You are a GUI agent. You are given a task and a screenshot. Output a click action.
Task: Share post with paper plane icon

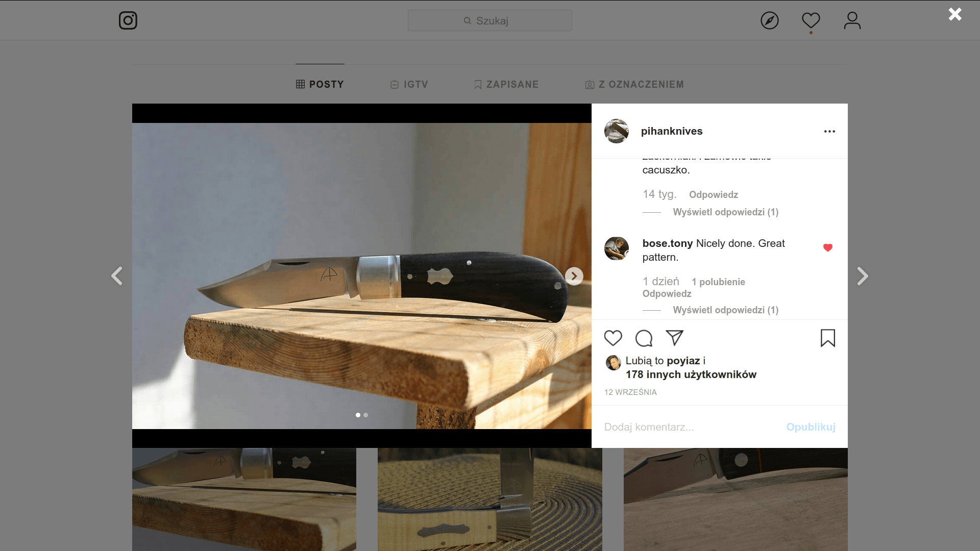pos(674,338)
